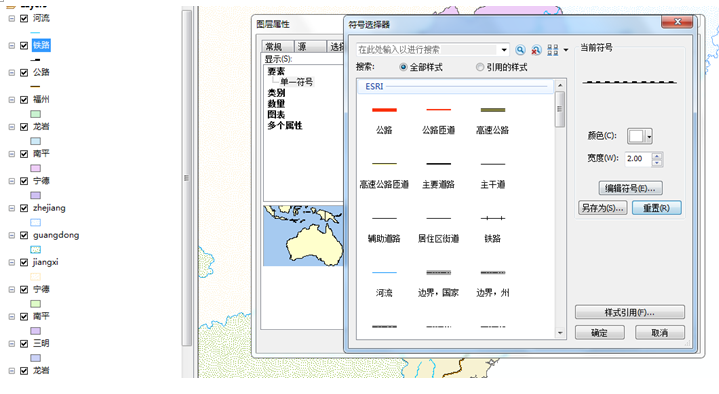719x394 pixels.
Task: Select 图表 in the display list
Action: [276, 115]
